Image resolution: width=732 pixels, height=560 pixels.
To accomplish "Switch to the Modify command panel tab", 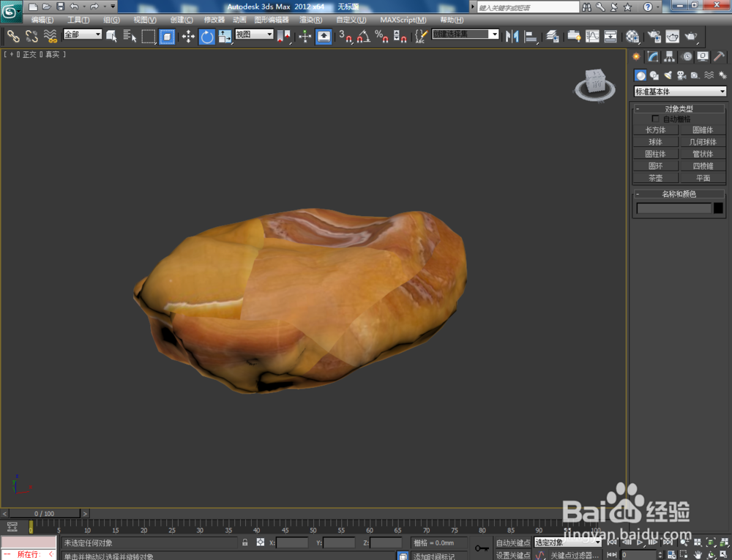I will coord(653,57).
